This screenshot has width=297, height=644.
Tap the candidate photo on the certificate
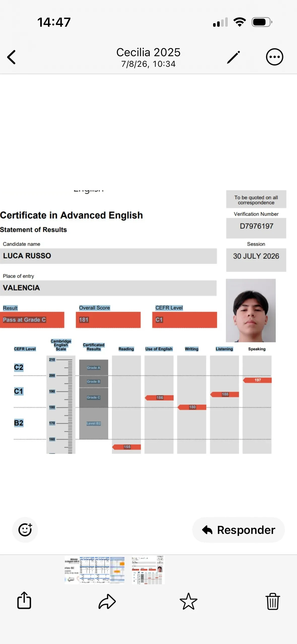click(x=251, y=310)
